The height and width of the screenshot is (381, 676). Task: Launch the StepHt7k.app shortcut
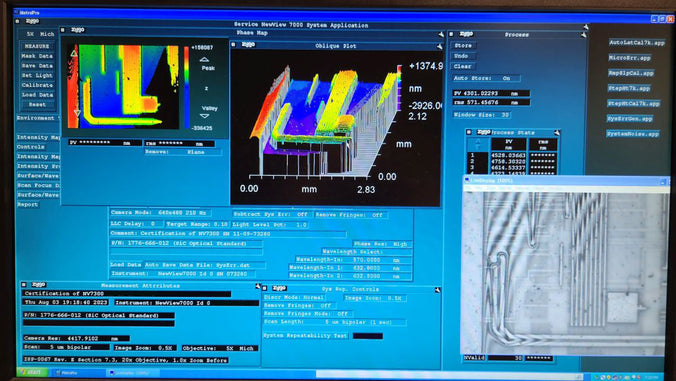(629, 88)
